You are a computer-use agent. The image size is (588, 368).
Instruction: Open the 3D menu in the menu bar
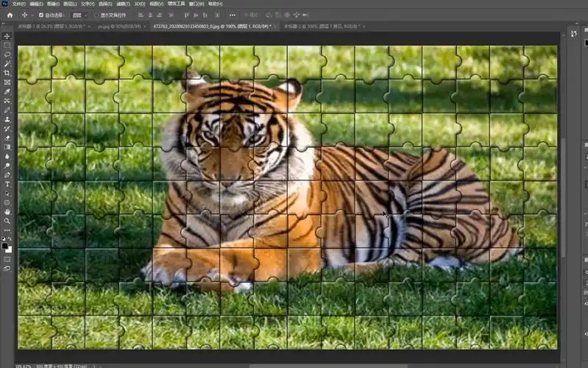point(138,4)
